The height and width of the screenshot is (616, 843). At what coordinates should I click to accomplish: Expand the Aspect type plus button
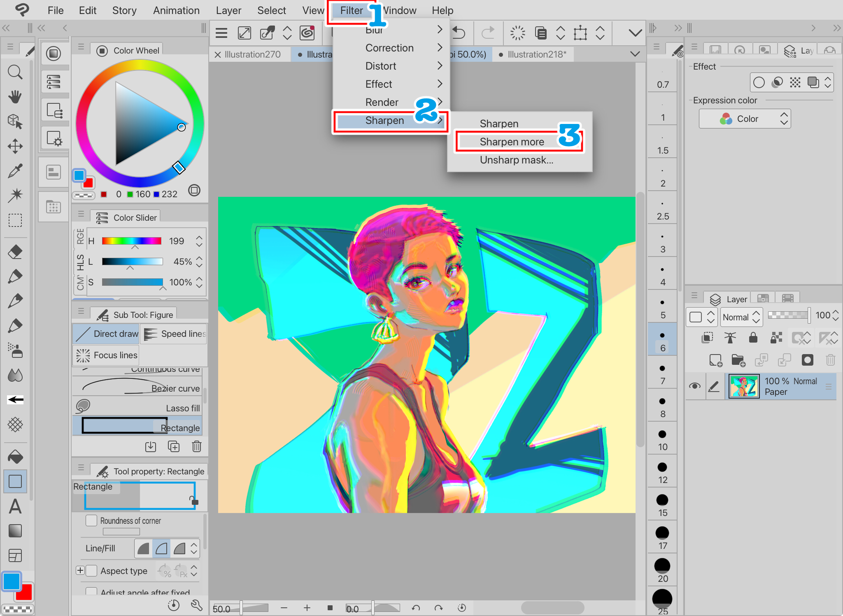pyautogui.click(x=80, y=571)
